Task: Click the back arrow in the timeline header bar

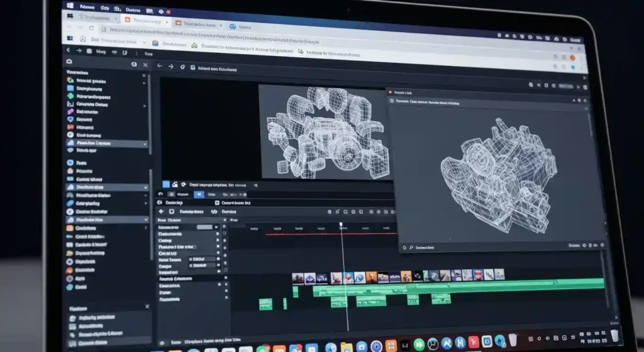Action: (161, 212)
